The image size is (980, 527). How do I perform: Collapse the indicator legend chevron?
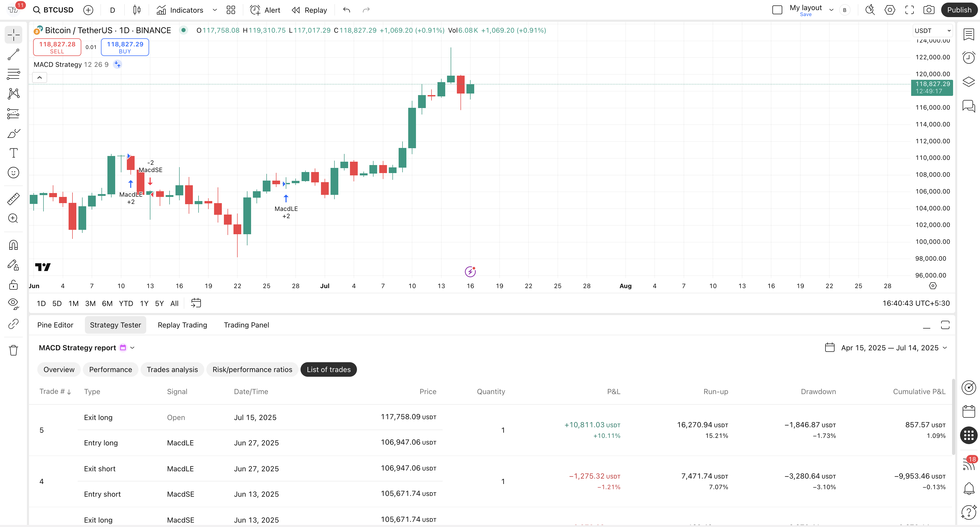pos(40,78)
